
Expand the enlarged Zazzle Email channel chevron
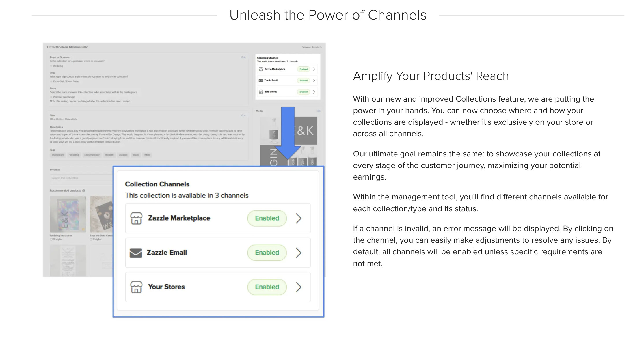click(x=299, y=253)
